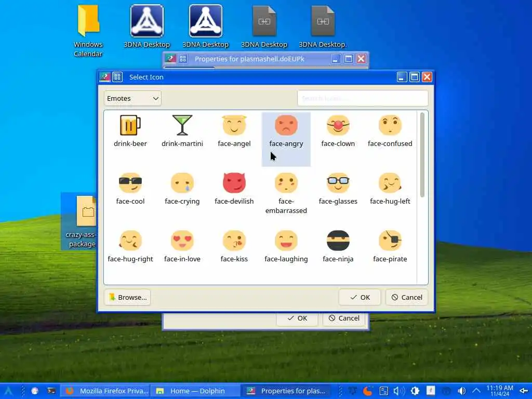Show hidden system tray icons arrow

point(476,391)
